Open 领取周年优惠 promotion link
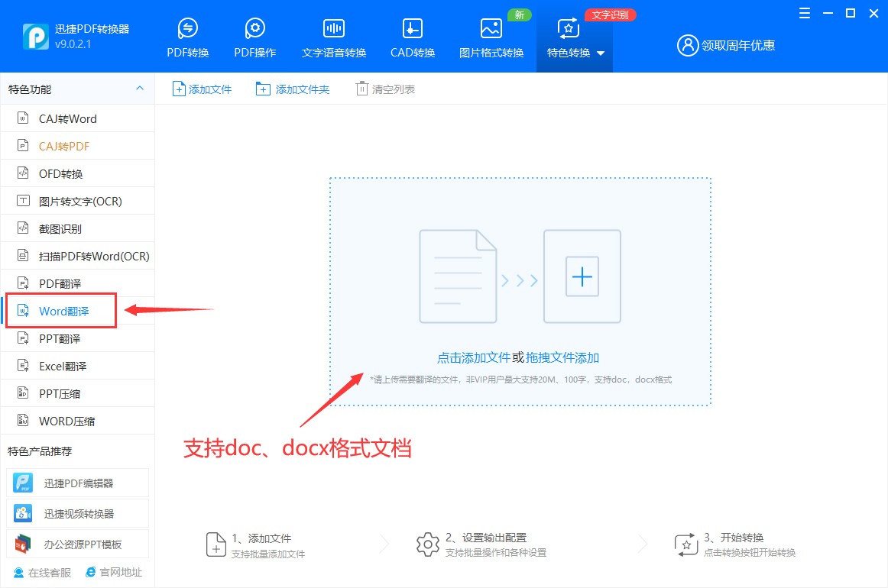Image resolution: width=888 pixels, height=588 pixels. click(x=738, y=45)
